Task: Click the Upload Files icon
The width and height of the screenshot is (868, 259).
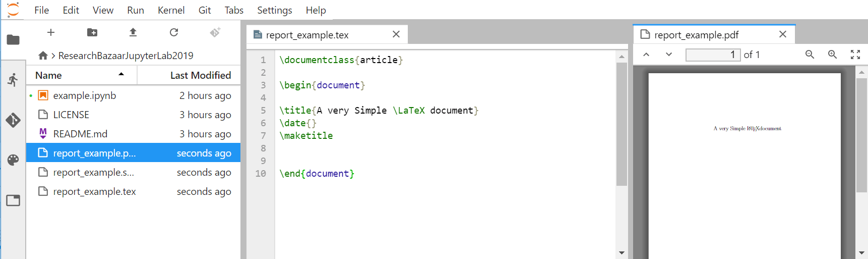Action: 133,32
